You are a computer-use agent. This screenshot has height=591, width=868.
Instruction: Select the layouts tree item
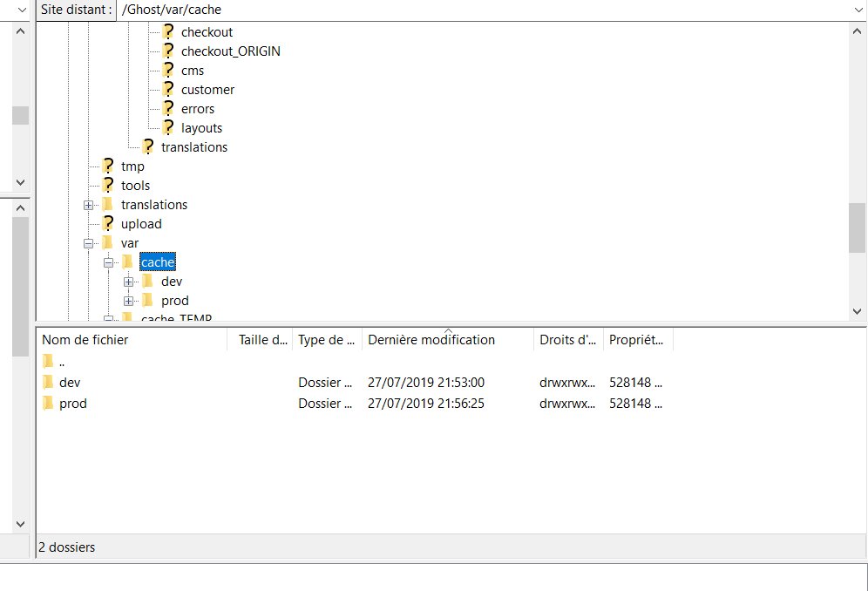(201, 128)
